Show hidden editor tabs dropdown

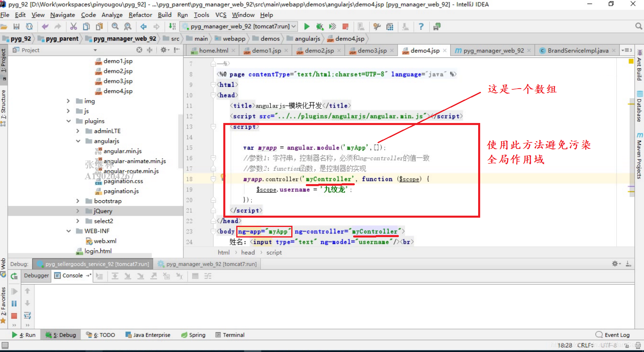[627, 50]
